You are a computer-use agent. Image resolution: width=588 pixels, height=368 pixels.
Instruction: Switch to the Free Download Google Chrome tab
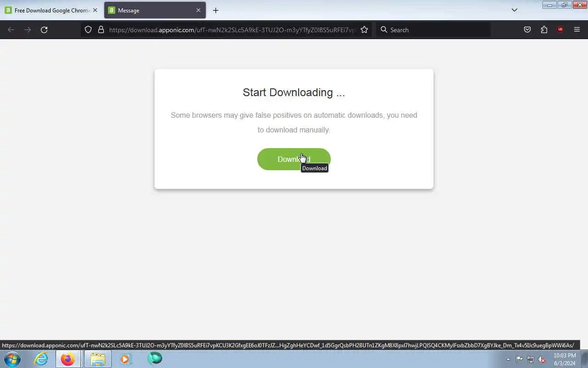(51, 10)
